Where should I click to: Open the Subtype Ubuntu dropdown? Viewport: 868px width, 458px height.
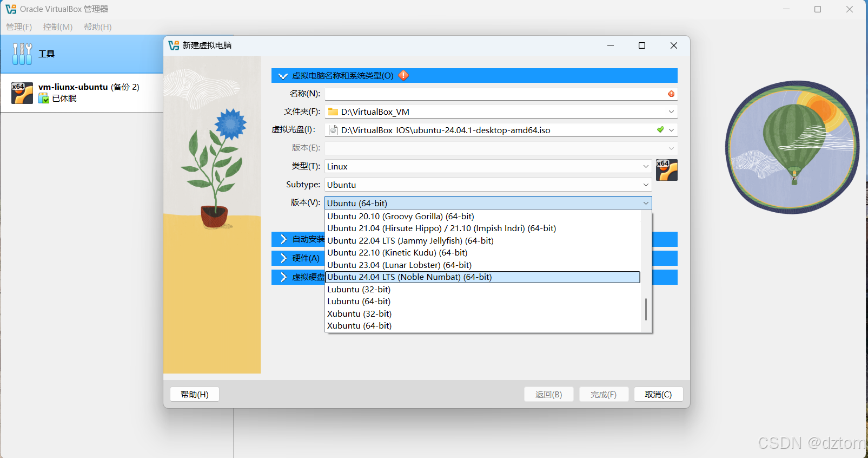488,185
